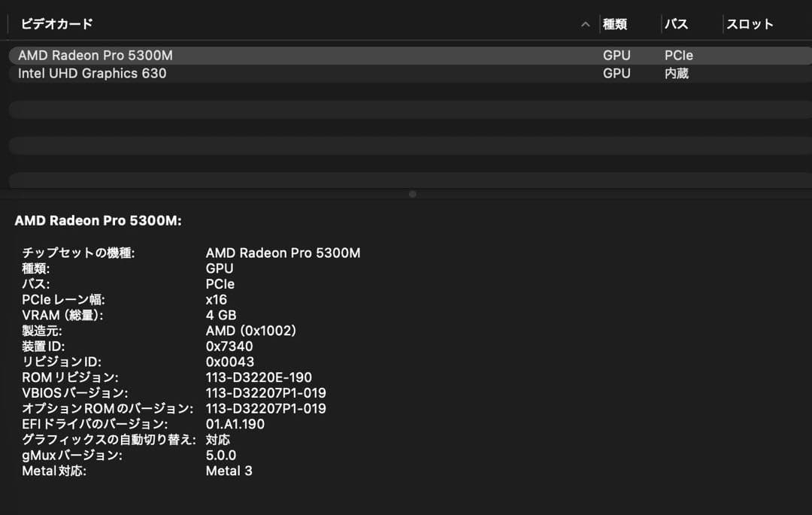812x515 pixels.
Task: Click the GPU label on the AMD row
Action: pos(617,55)
